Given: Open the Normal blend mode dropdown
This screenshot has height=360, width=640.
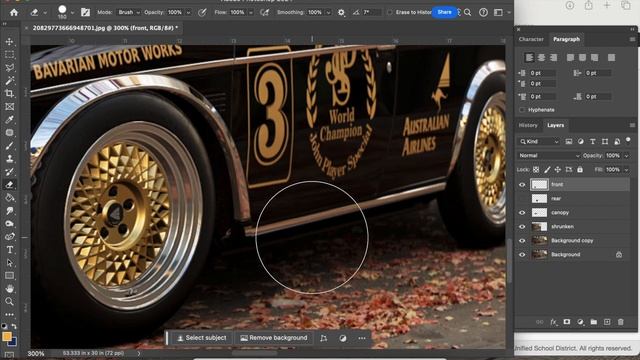Looking at the screenshot, I should click(x=549, y=156).
